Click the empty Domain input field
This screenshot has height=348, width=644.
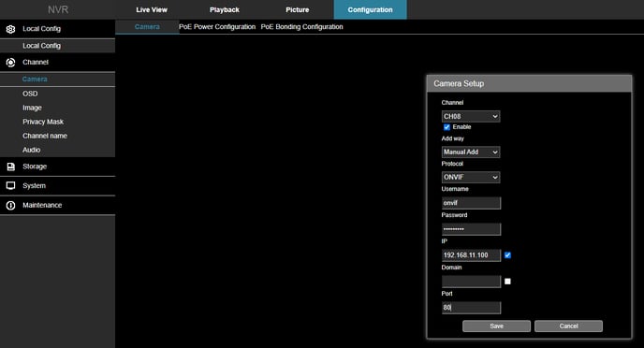point(471,282)
